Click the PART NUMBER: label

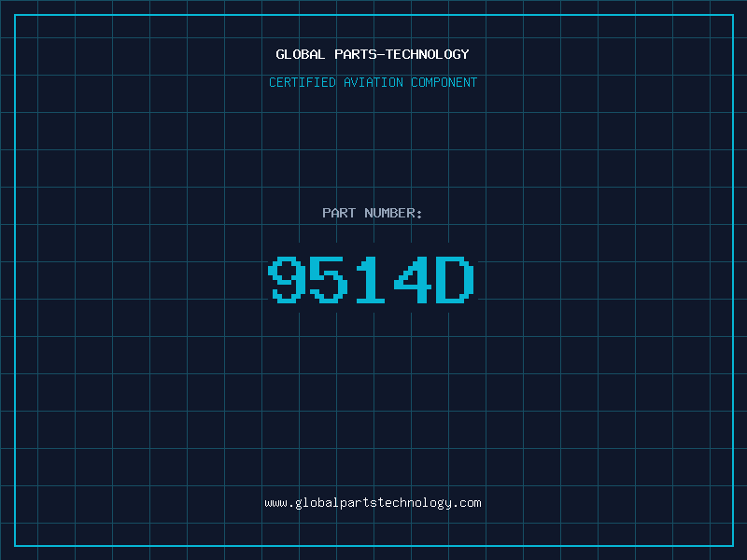[x=373, y=213]
